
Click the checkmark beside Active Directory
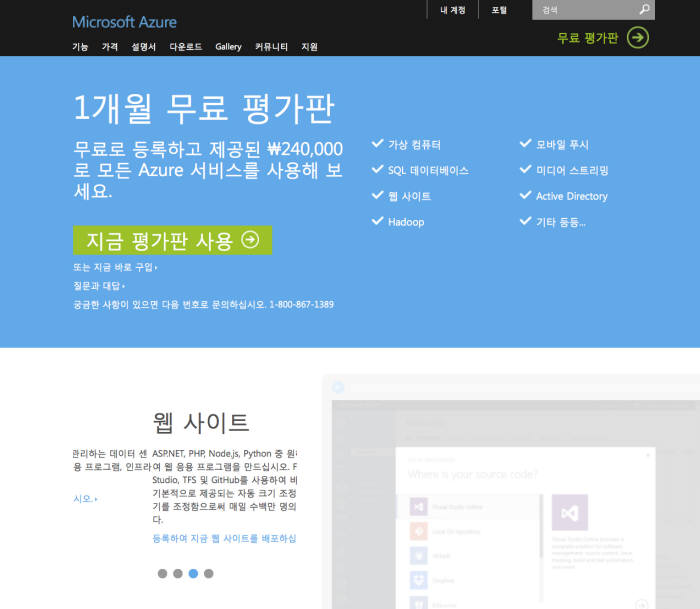526,195
